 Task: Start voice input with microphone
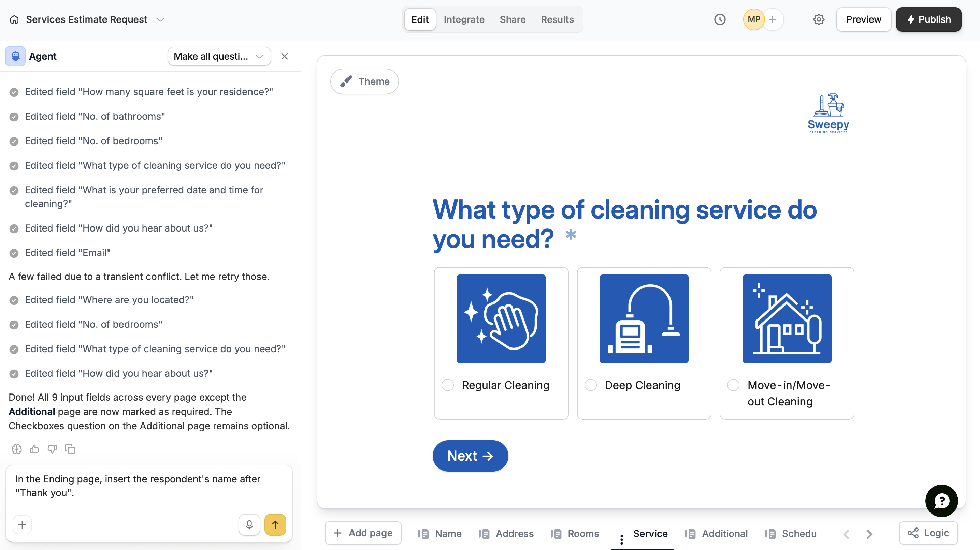249,525
